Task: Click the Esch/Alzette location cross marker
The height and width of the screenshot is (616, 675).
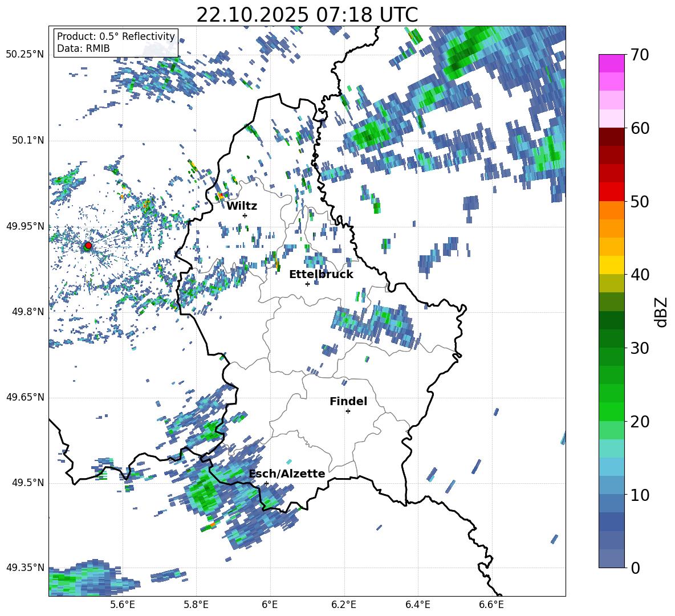Action: click(266, 483)
